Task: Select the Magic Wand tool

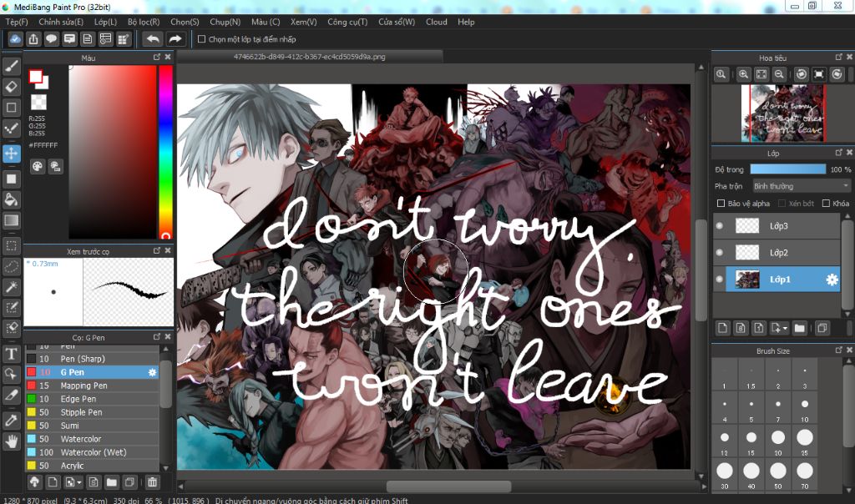Action: click(x=12, y=287)
